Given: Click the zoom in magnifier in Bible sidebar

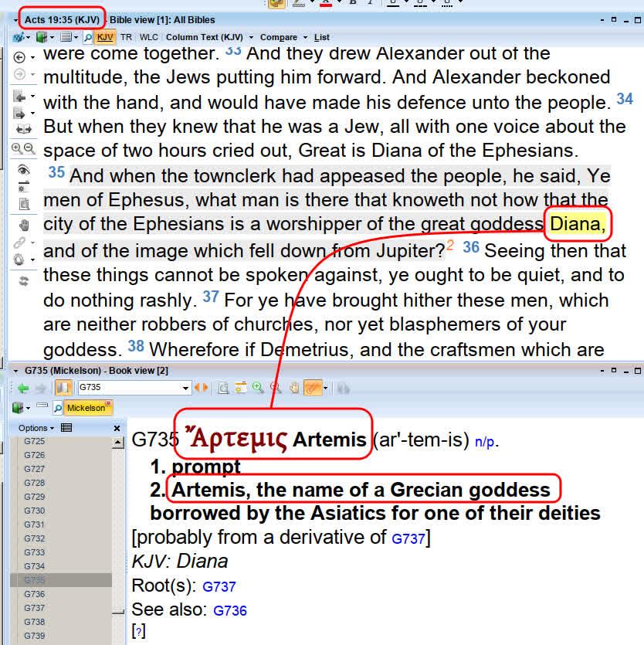Looking at the screenshot, I should click(17, 149).
